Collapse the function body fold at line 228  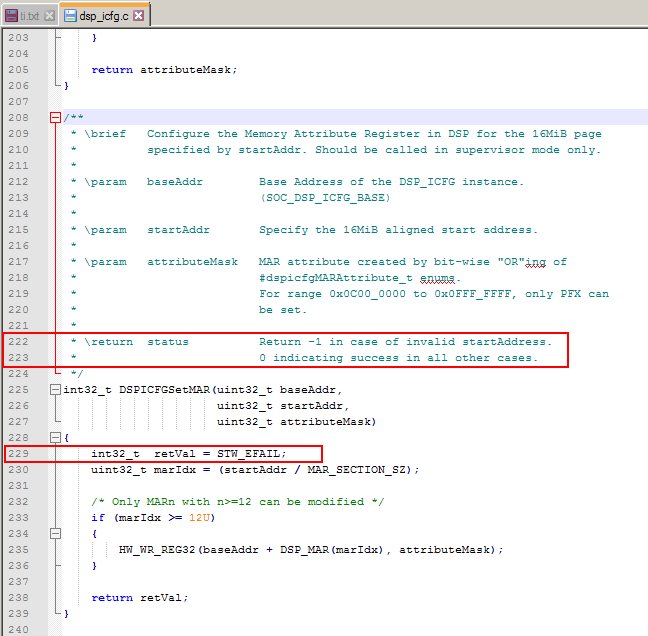click(55, 438)
